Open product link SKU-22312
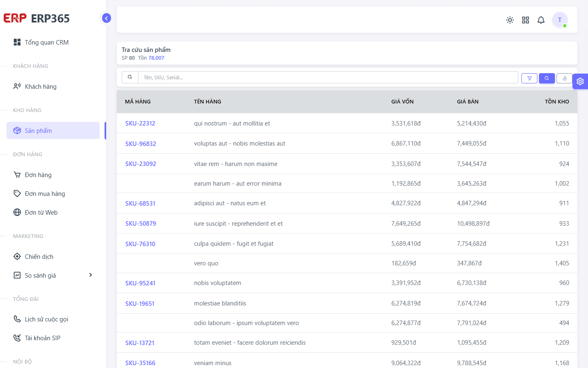Viewport: 588px width, 368px height. [140, 123]
